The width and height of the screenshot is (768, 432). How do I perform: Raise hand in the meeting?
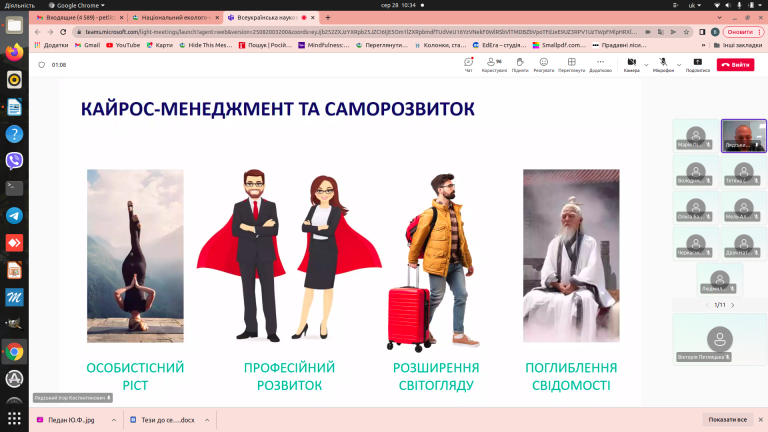tap(520, 64)
